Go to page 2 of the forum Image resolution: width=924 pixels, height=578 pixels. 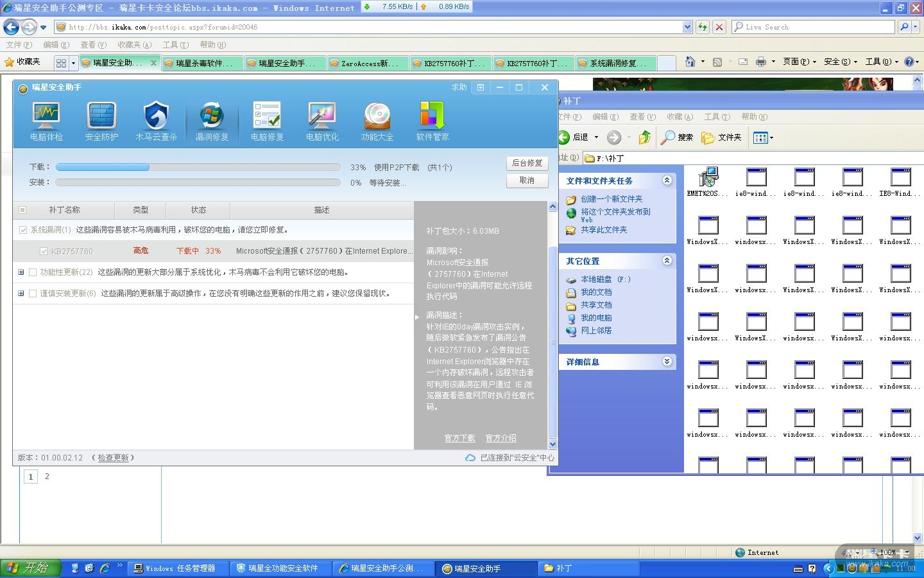tap(47, 477)
